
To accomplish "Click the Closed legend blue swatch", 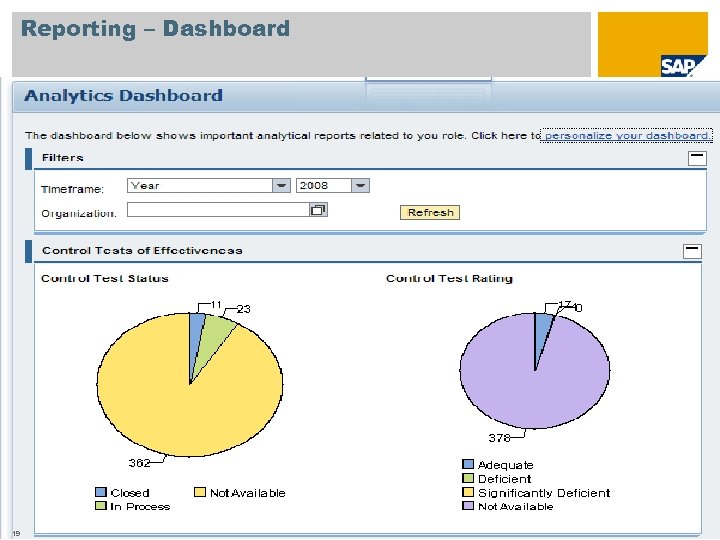I will [101, 492].
